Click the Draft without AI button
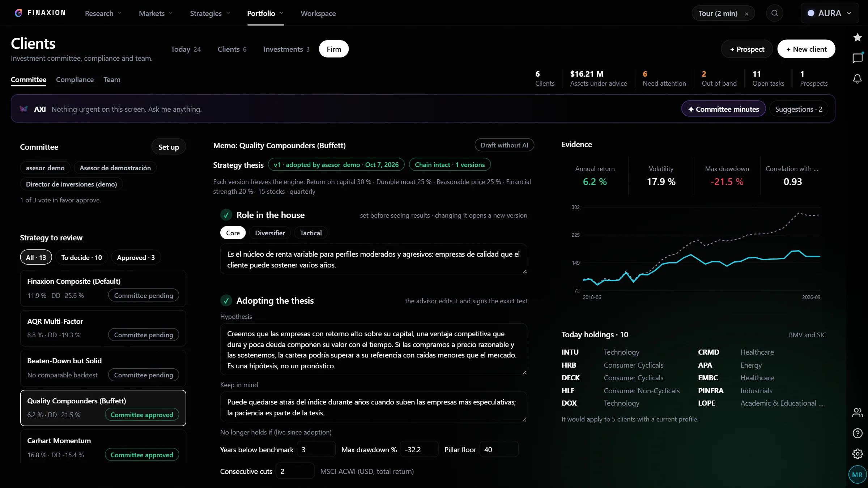868x488 pixels. pos(504,145)
